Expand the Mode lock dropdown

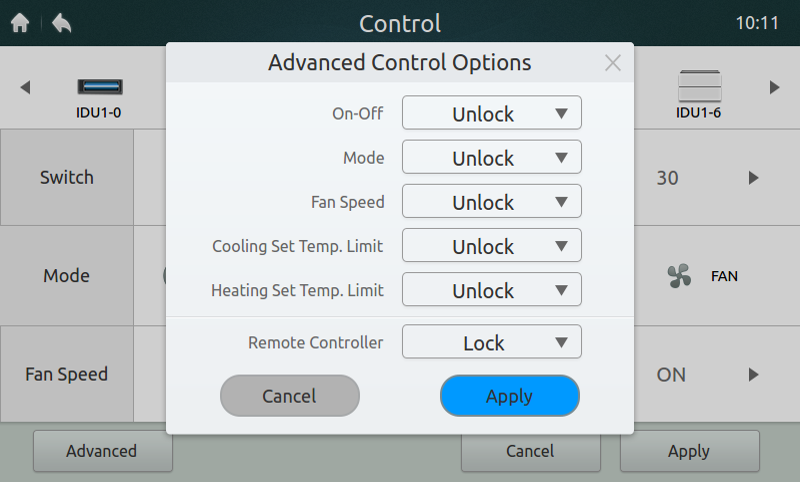[x=492, y=157]
